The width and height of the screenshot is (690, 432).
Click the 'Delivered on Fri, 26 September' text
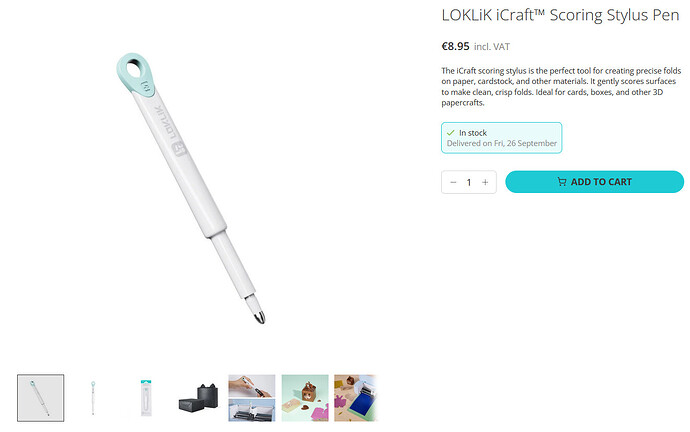coord(502,143)
